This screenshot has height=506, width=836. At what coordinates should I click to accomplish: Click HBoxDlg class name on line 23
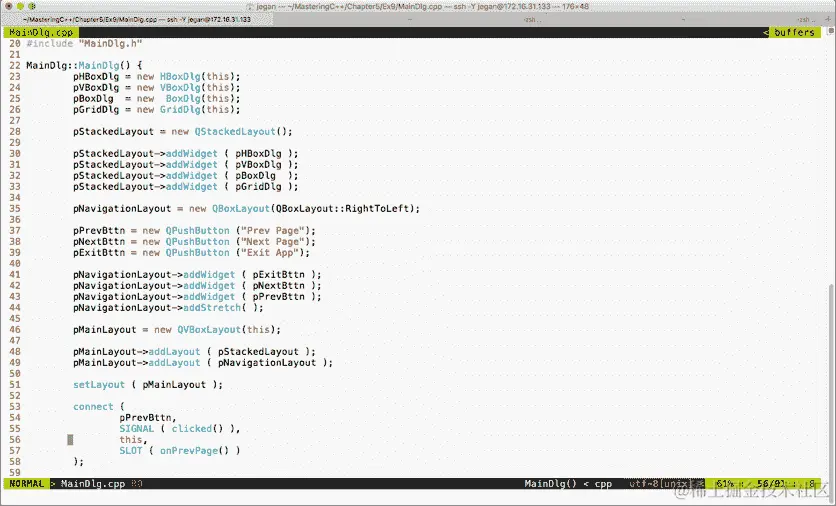[180, 77]
